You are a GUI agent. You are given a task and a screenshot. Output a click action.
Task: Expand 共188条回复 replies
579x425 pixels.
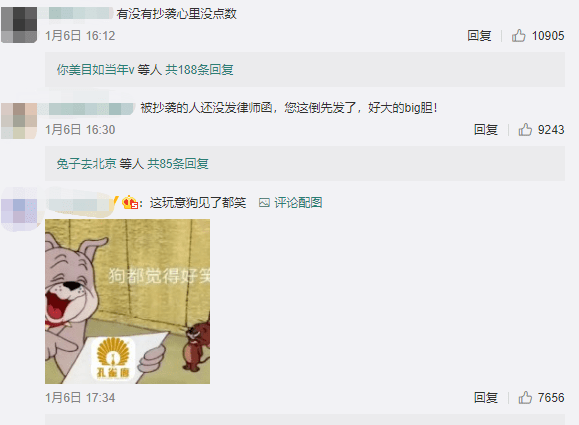tap(199, 69)
